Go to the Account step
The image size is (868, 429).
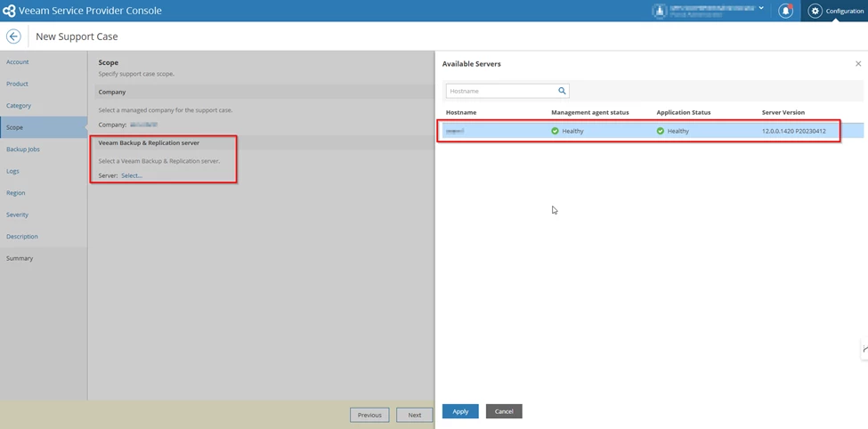pyautogui.click(x=18, y=62)
